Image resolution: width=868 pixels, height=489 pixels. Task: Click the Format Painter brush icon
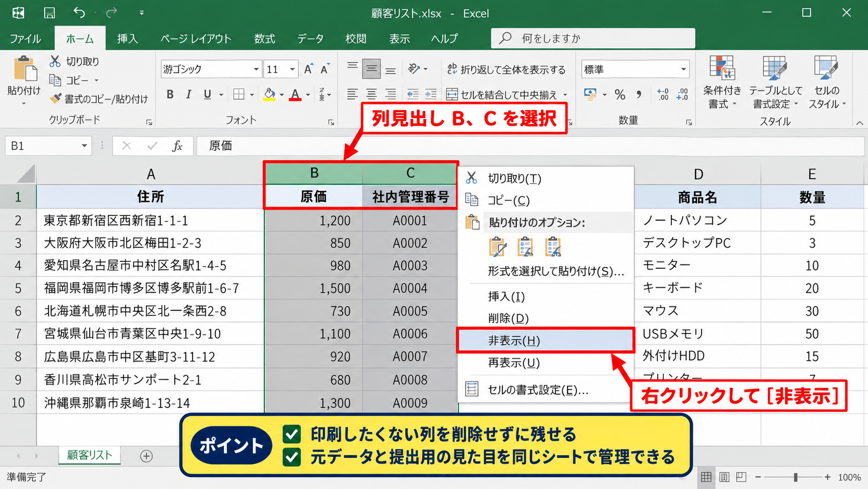coord(56,98)
